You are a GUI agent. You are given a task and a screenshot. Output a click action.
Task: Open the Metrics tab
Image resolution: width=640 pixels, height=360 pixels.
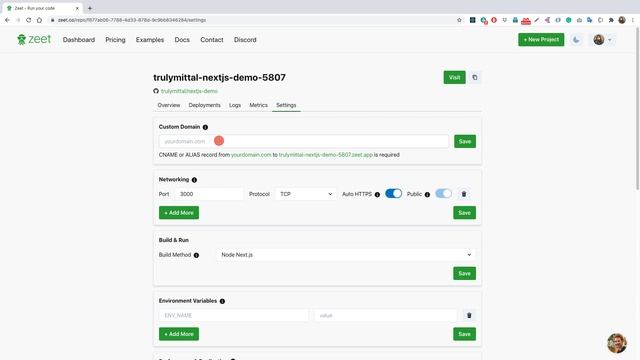[x=258, y=105]
